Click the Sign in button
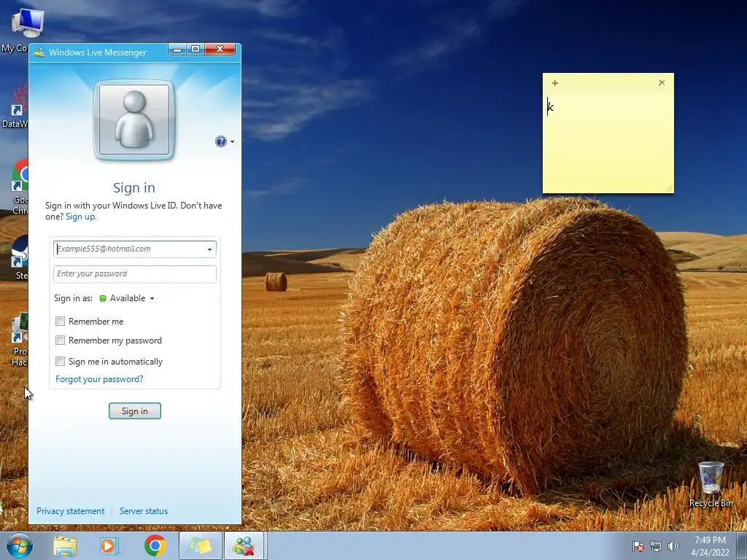Image resolution: width=747 pixels, height=560 pixels. pos(135,411)
